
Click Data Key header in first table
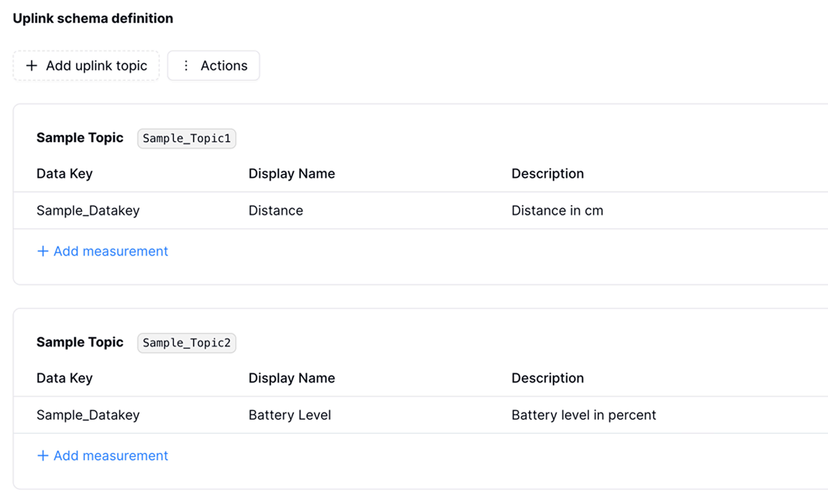click(64, 174)
